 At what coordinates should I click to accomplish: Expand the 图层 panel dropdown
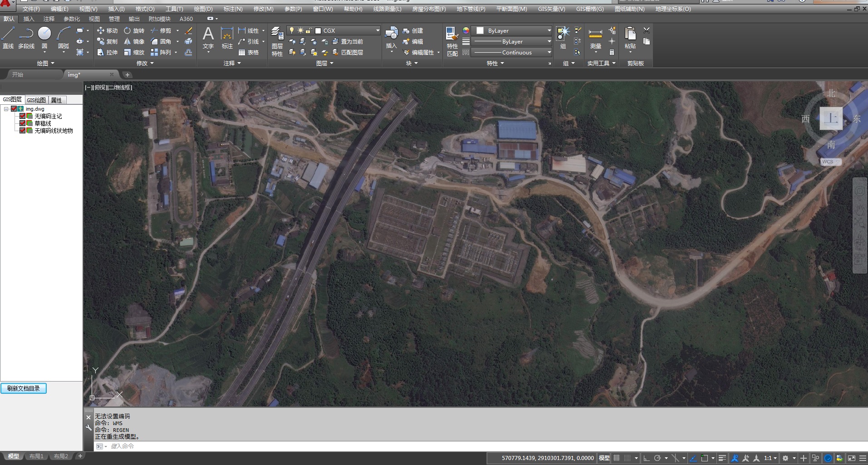[325, 63]
